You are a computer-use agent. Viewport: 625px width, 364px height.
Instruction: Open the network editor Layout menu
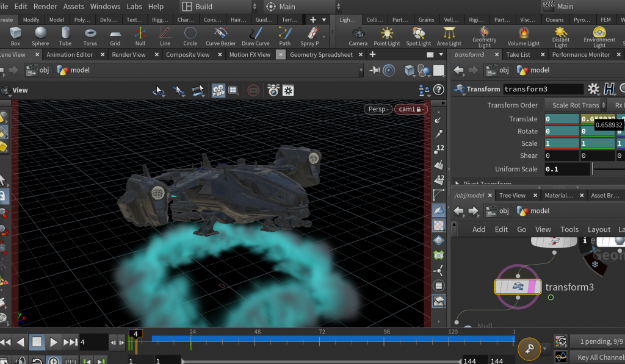[599, 229]
